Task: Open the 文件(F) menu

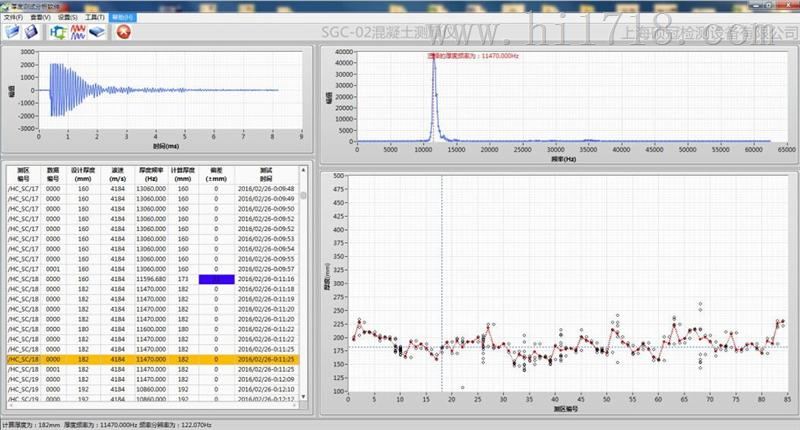Action: tap(13, 17)
